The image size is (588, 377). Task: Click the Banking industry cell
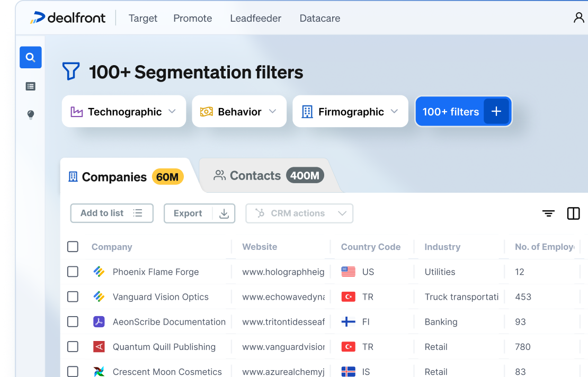coord(441,322)
